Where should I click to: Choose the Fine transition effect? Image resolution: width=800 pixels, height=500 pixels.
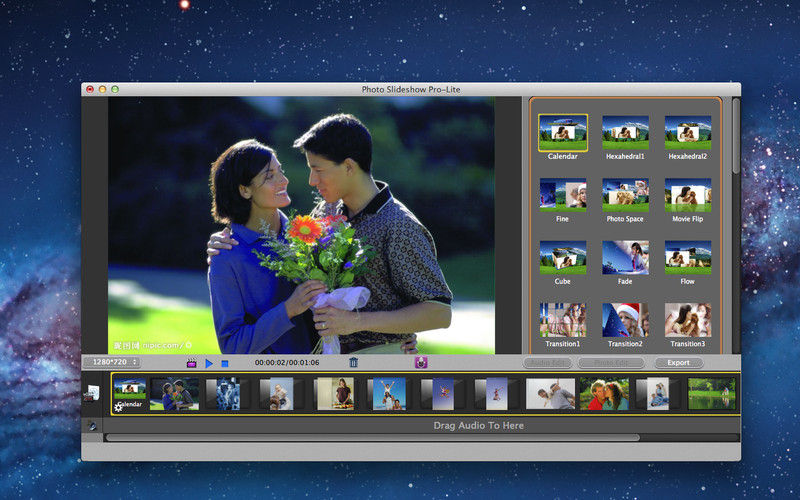(x=563, y=195)
